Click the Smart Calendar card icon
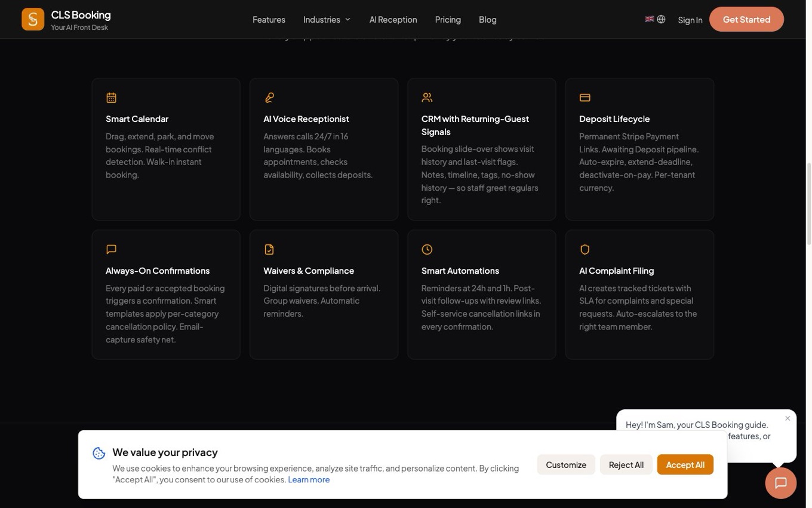Screen dimensions: 812x508 [x=112, y=97]
